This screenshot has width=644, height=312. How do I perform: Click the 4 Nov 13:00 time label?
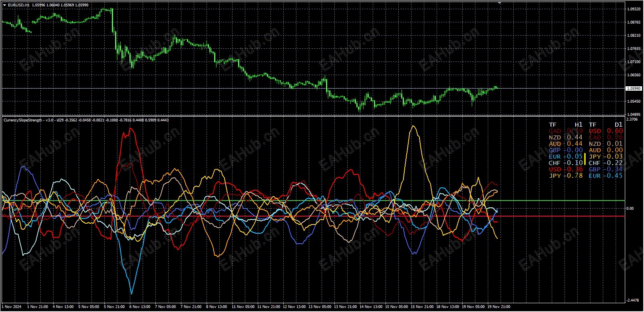[63, 307]
